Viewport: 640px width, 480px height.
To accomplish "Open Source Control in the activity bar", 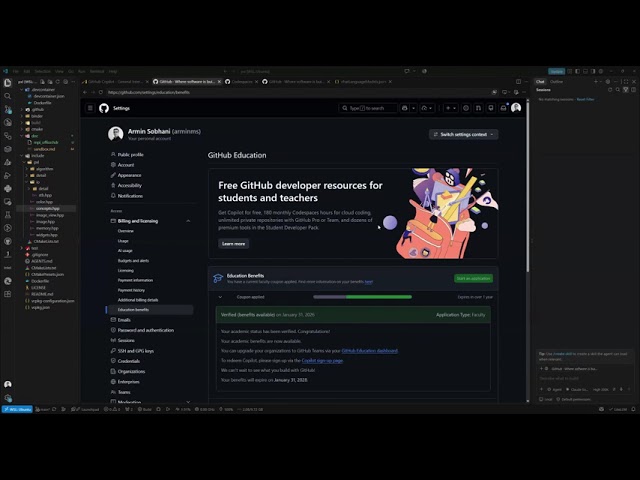I will point(7,109).
